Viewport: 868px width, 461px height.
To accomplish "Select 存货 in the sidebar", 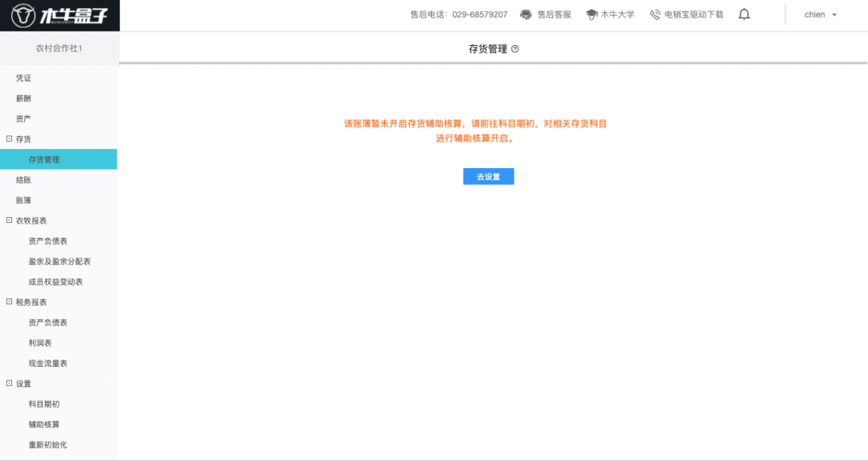I will tap(23, 139).
